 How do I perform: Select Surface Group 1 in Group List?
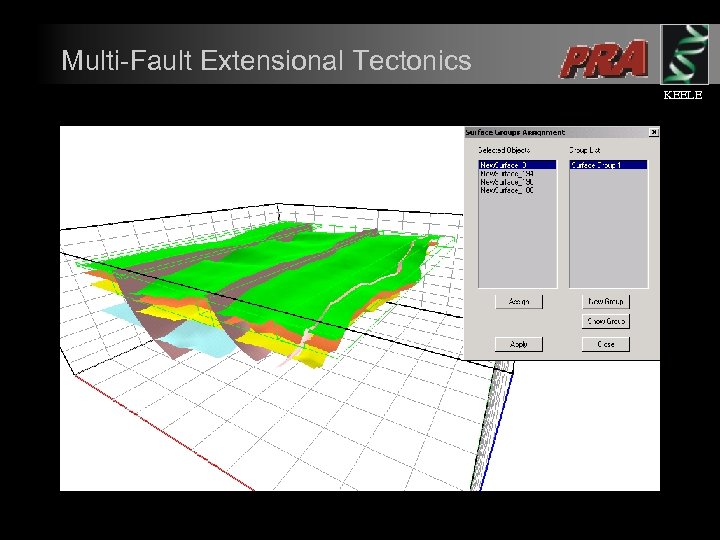(608, 165)
